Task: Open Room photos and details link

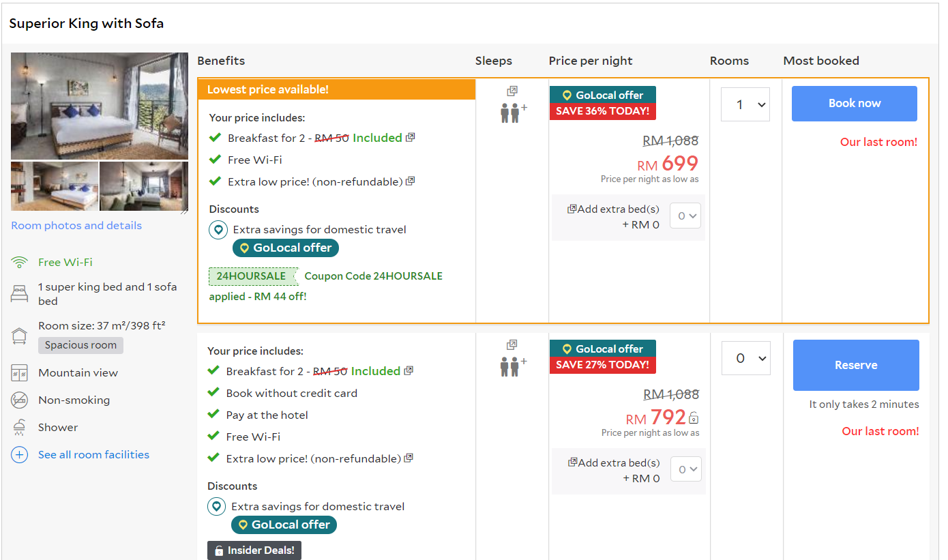Action: point(76,226)
